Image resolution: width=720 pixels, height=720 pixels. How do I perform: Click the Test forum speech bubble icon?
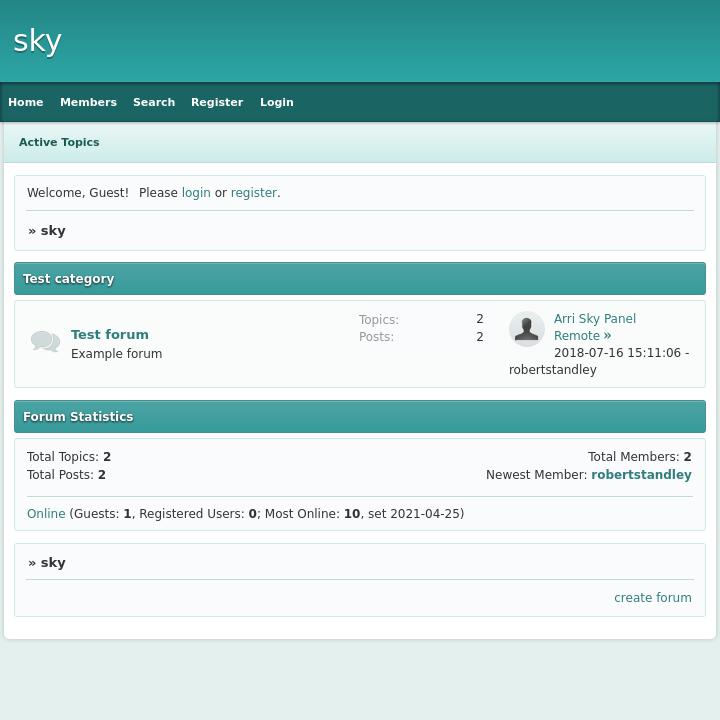point(45,342)
